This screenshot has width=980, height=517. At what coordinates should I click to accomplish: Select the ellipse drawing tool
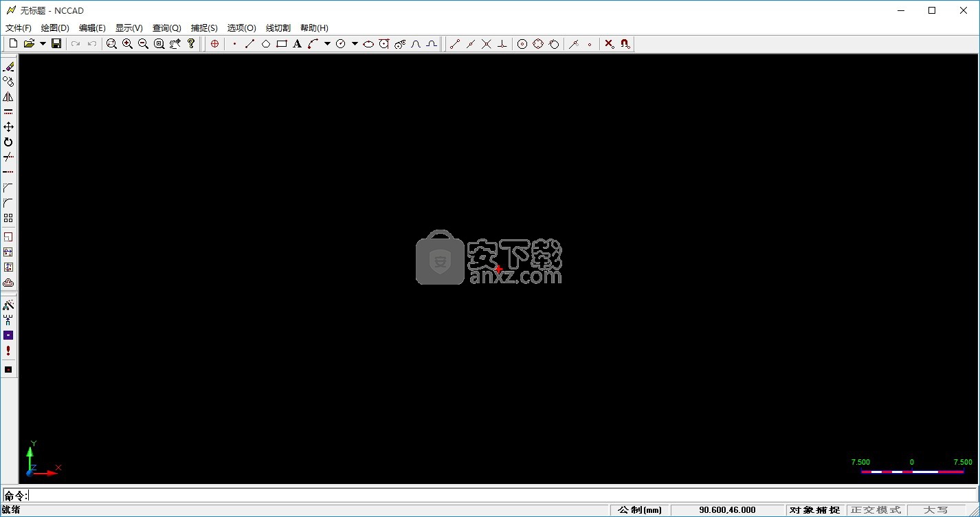368,44
